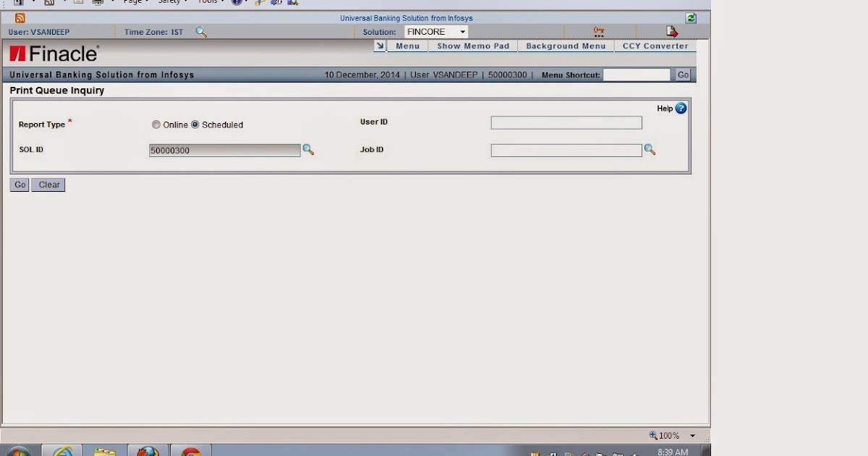Select the Scheduled report type
This screenshot has width=868, height=456.
click(x=195, y=124)
